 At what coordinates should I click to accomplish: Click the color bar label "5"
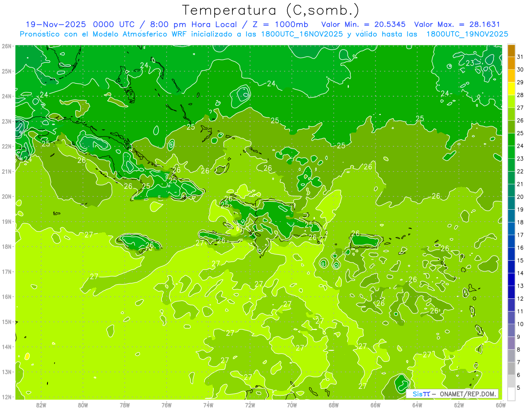click(x=519, y=388)
